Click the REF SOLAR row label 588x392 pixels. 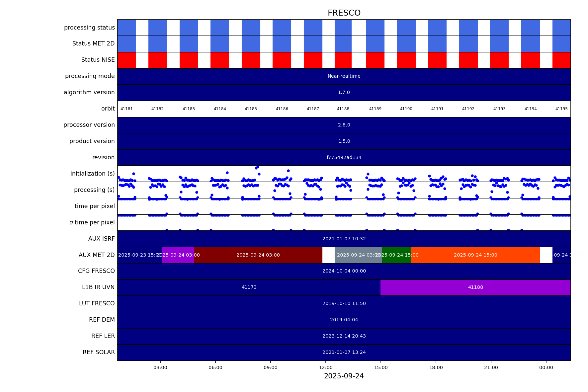click(99, 353)
